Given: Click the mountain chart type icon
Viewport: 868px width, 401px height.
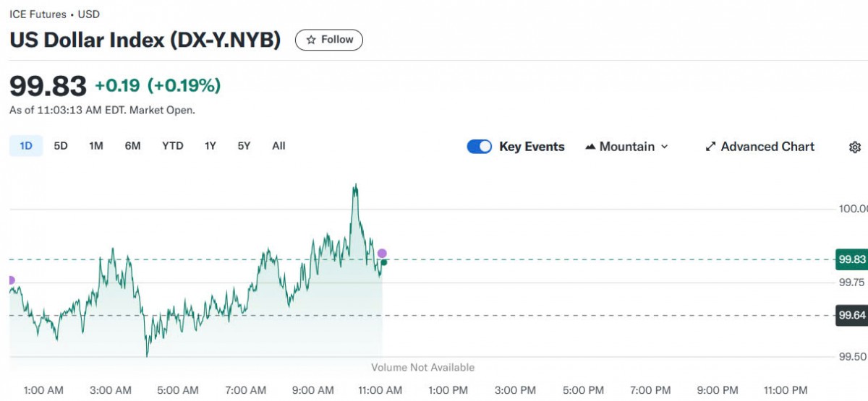Looking at the screenshot, I should pyautogui.click(x=590, y=147).
